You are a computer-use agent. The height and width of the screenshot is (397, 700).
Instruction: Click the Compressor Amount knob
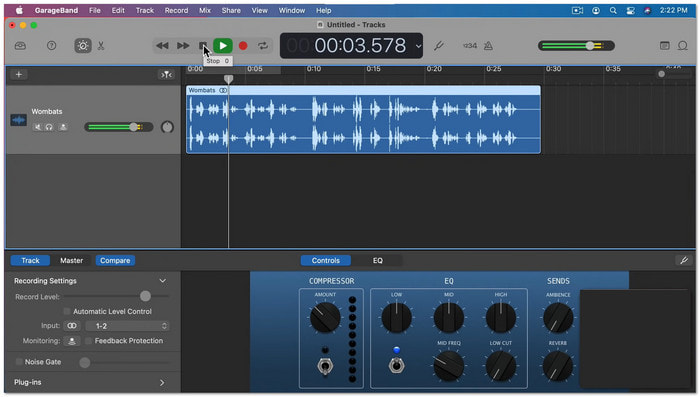coord(325,318)
